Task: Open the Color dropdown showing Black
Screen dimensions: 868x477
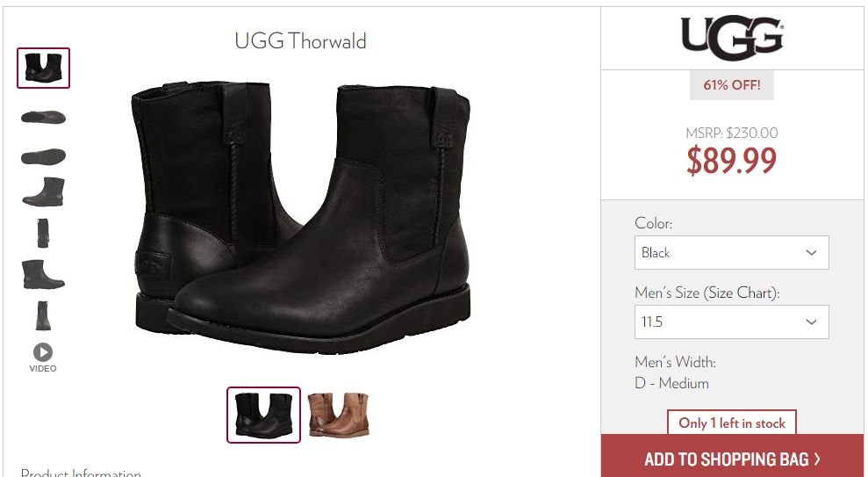Action: pos(731,253)
